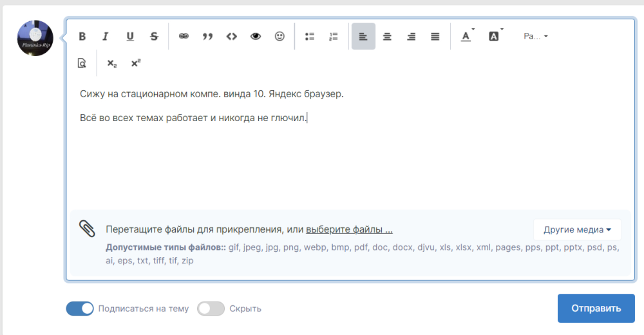The width and height of the screenshot is (644, 335).
Task: Disable the 'Подписаться на тему' switch
Action: pos(80,309)
